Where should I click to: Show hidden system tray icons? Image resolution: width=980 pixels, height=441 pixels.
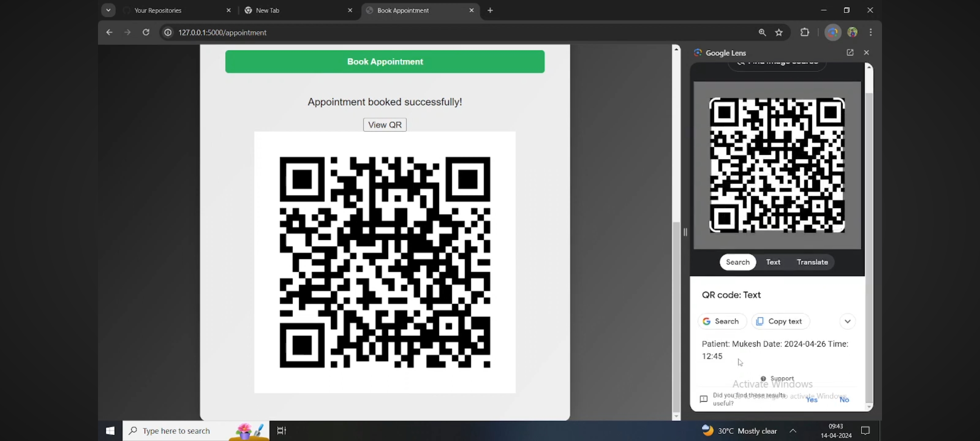click(x=793, y=430)
